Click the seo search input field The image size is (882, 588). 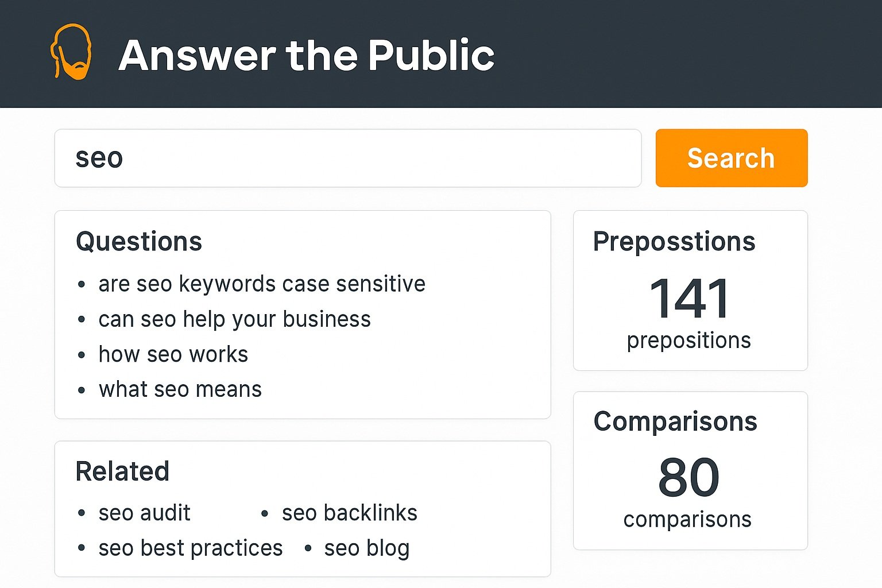pos(347,158)
